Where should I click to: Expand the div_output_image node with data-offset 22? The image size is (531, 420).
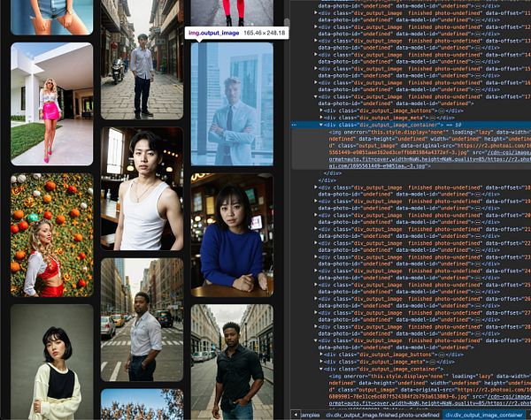(x=316, y=243)
